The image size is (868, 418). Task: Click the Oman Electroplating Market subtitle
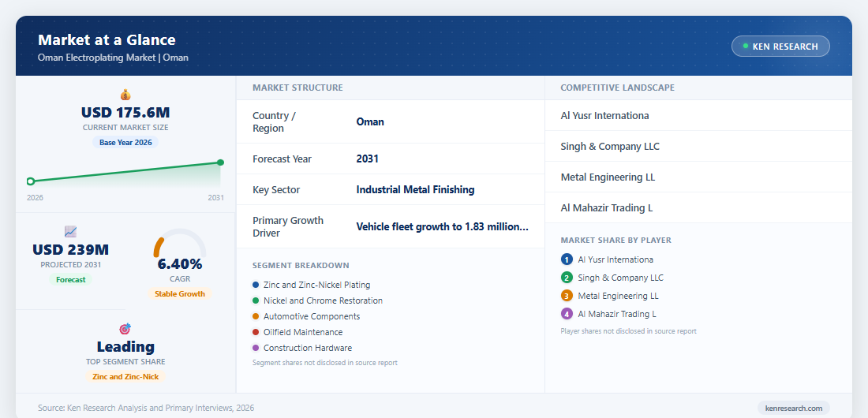pyautogui.click(x=113, y=58)
